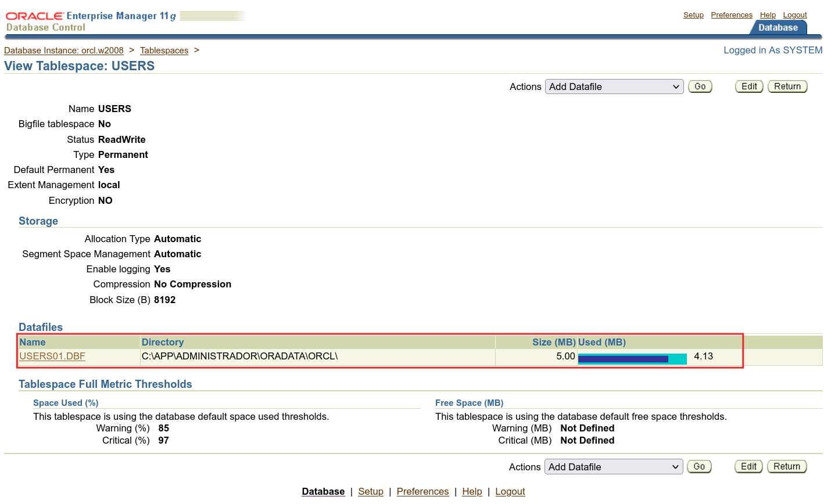Click the used value 4.13

(703, 357)
